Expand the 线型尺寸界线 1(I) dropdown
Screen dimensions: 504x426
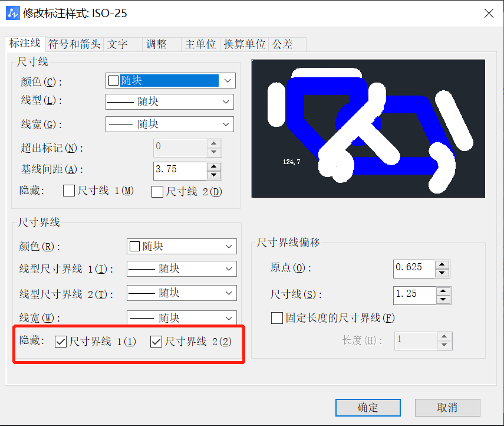pos(229,268)
